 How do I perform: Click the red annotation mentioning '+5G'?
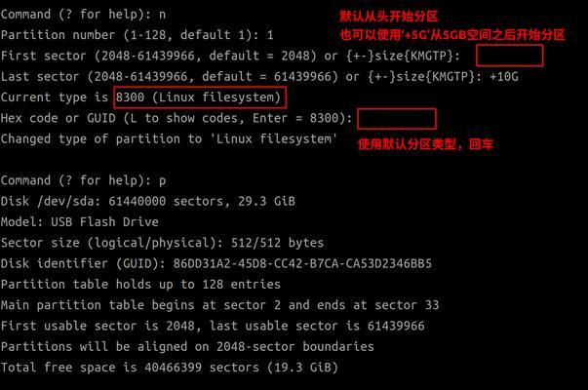[452, 35]
